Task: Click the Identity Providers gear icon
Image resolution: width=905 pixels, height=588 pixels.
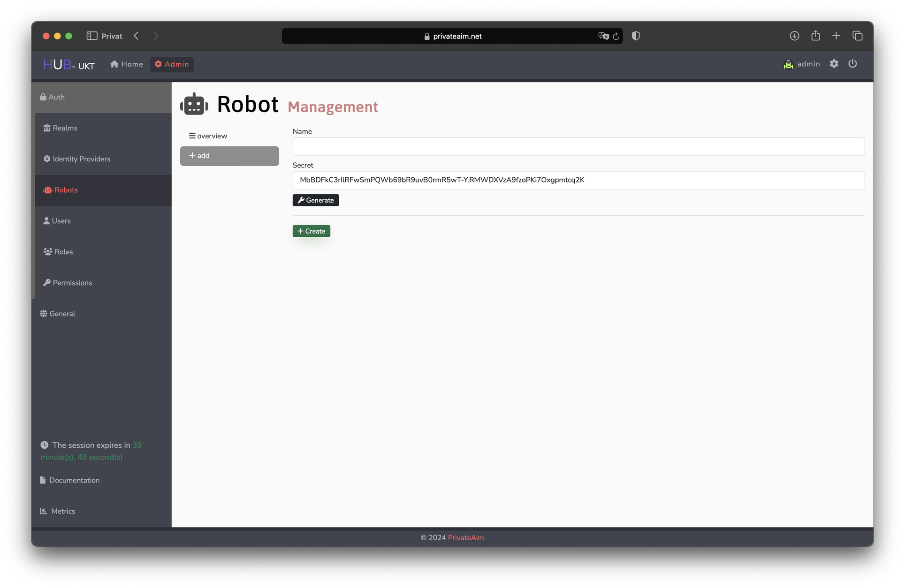Action: pos(46,159)
